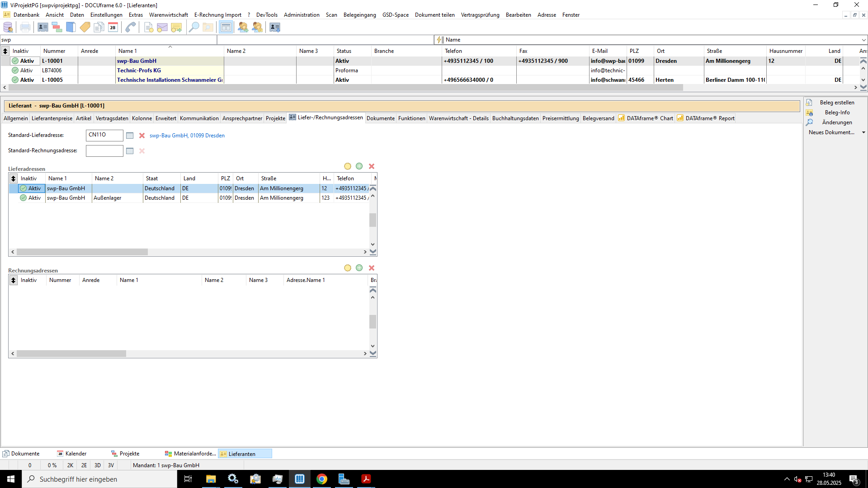Switch to the Allgemein tab

16,118
